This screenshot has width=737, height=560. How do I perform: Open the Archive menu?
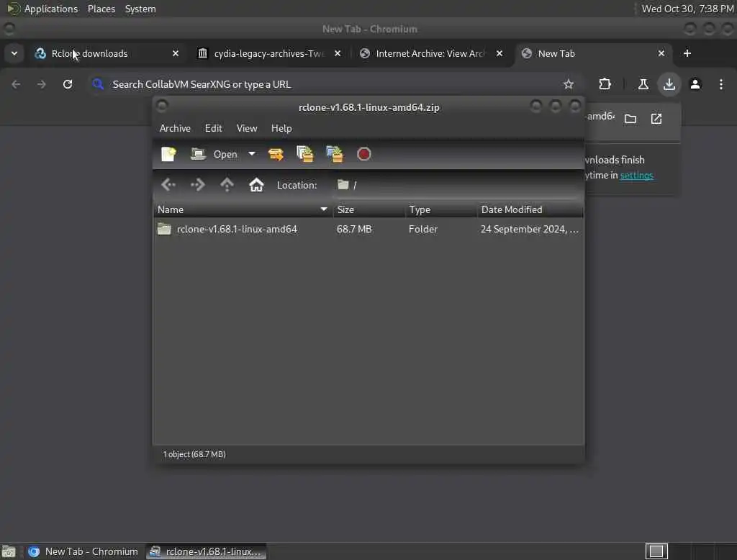point(175,128)
